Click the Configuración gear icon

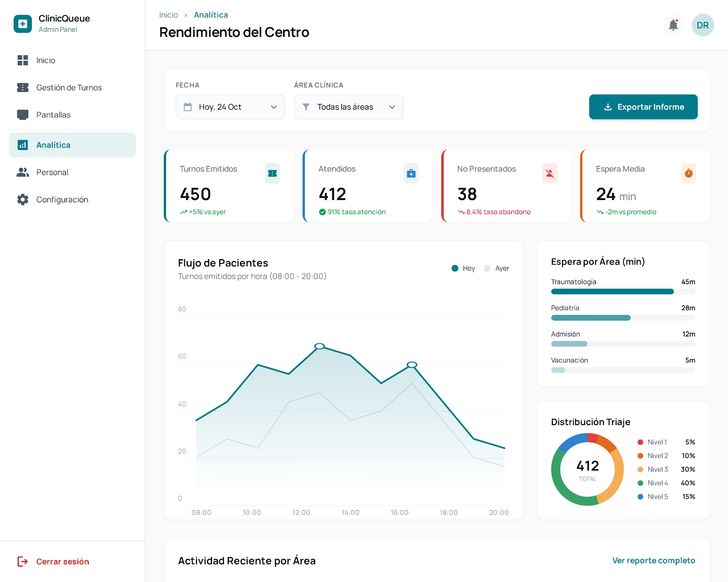pyautogui.click(x=23, y=200)
